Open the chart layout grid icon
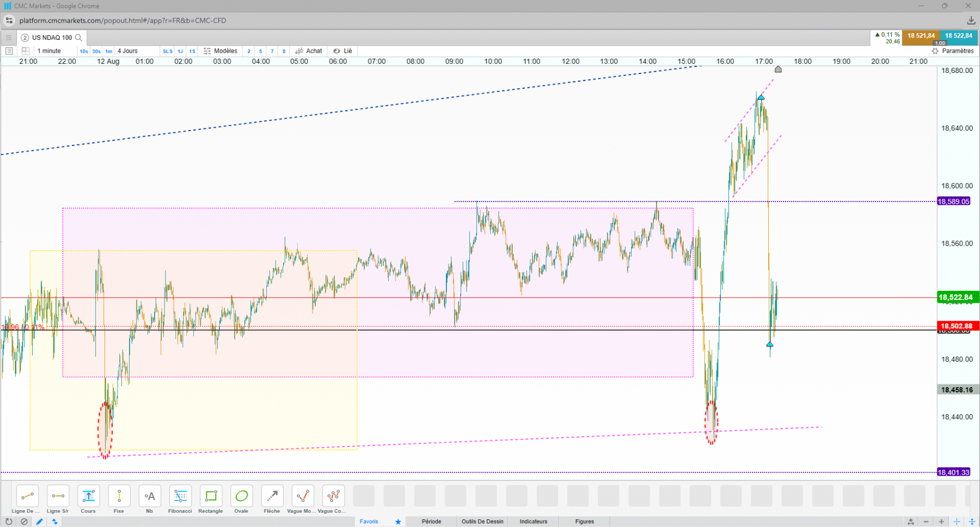Image resolution: width=980 pixels, height=527 pixels. click(25, 51)
